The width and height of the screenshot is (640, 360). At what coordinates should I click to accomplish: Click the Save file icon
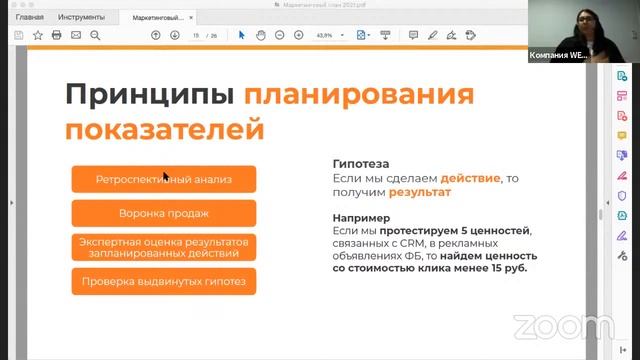(19, 36)
